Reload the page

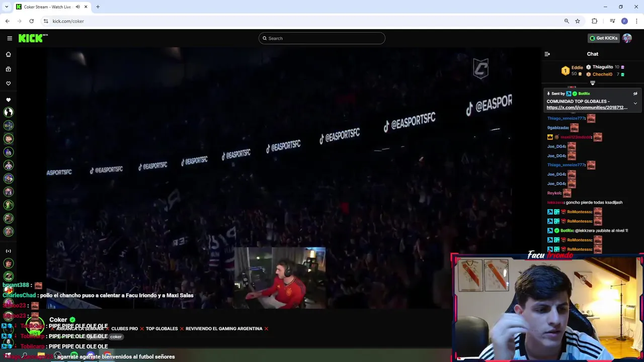tap(31, 21)
